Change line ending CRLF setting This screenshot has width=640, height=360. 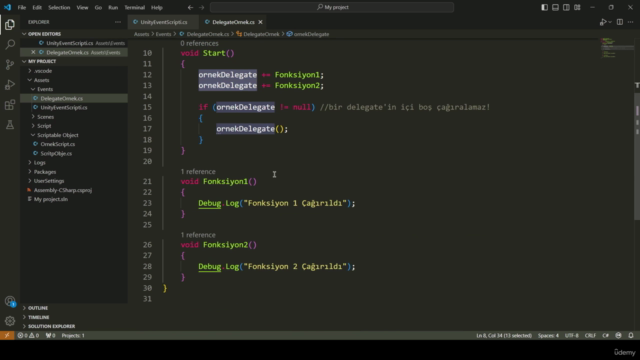click(x=590, y=336)
